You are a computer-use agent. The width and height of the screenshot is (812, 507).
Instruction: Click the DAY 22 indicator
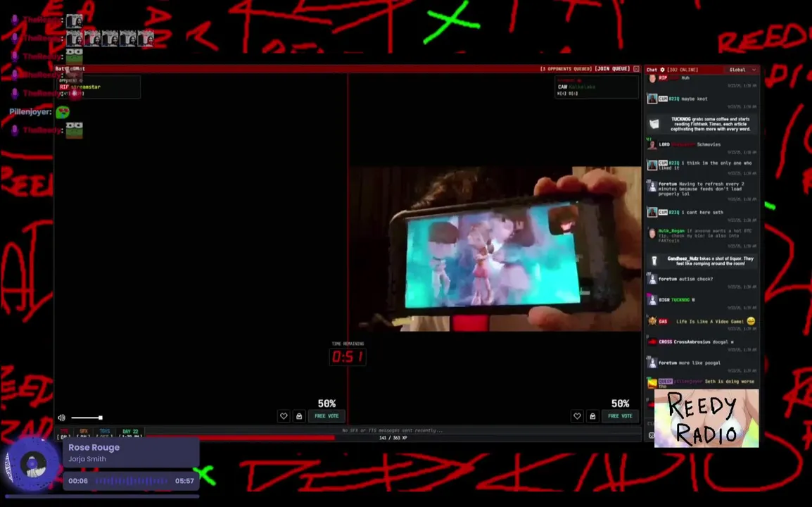point(130,433)
